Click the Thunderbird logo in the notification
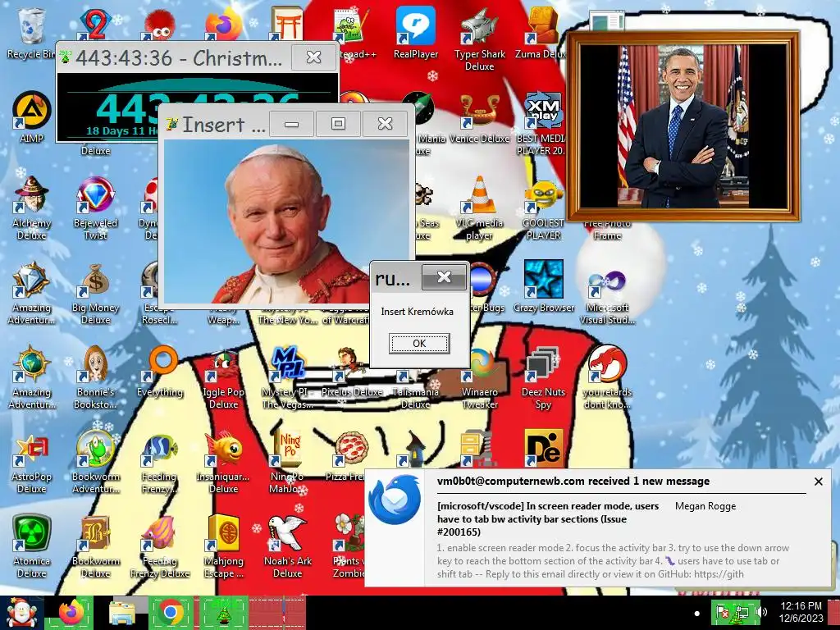 tap(395, 500)
